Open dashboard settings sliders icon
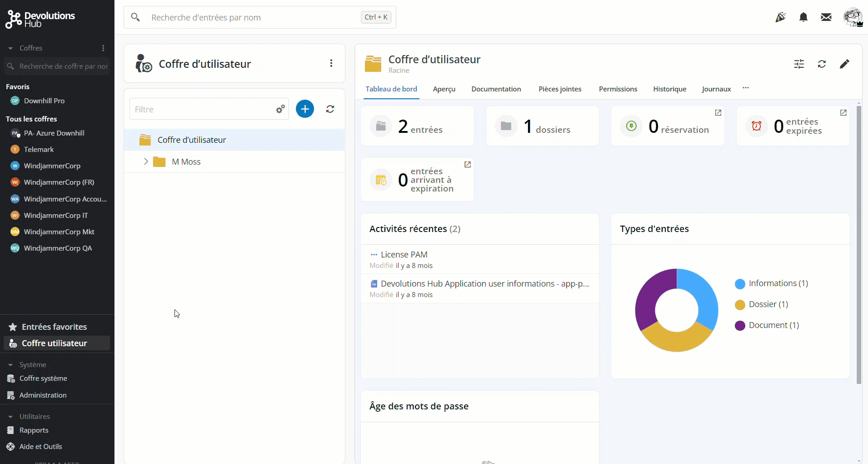 (799, 64)
